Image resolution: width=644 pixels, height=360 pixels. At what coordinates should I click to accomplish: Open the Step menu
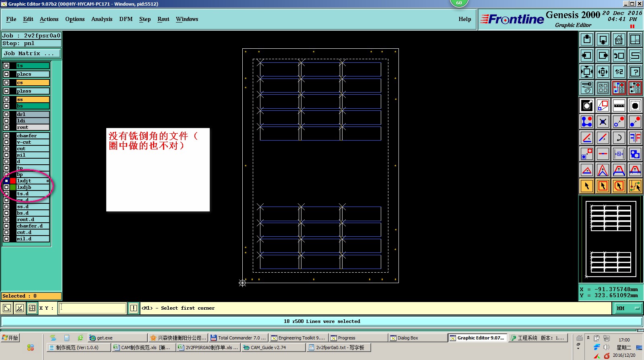145,19
